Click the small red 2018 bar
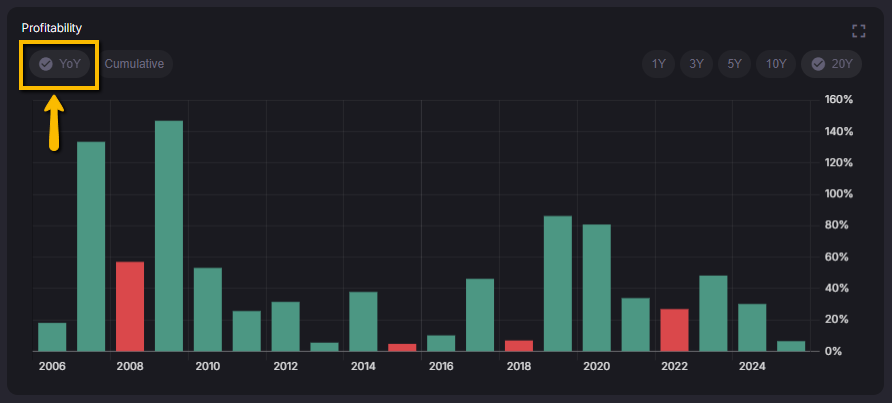This screenshot has height=403, width=892. point(519,345)
